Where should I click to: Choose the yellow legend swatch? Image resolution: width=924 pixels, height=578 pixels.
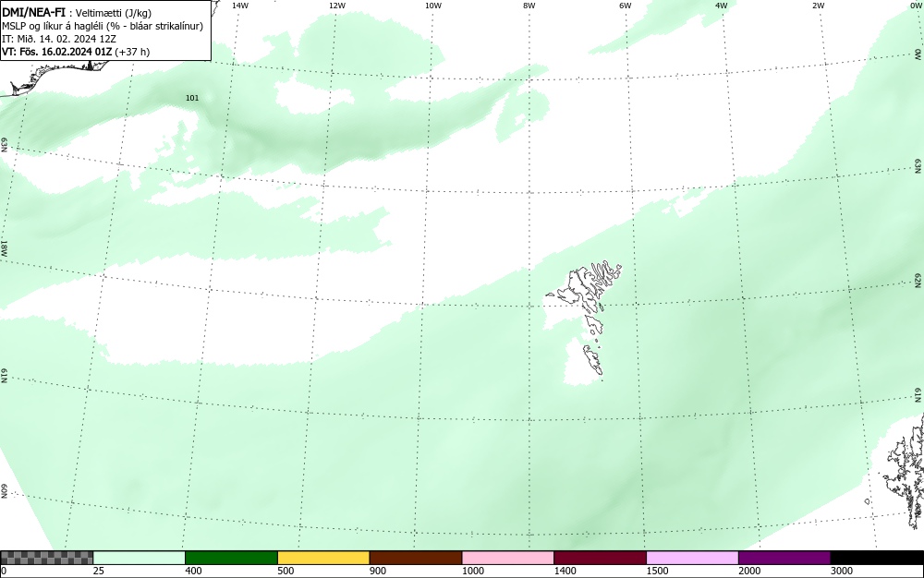[323, 558]
